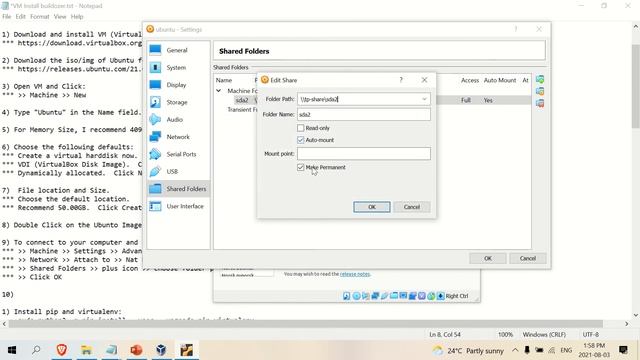Open the release notes link
Image resolution: width=640 pixels, height=360 pixels.
click(x=355, y=274)
